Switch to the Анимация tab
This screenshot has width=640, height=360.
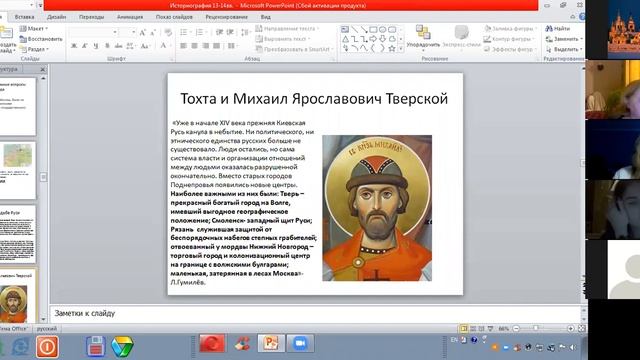130,17
